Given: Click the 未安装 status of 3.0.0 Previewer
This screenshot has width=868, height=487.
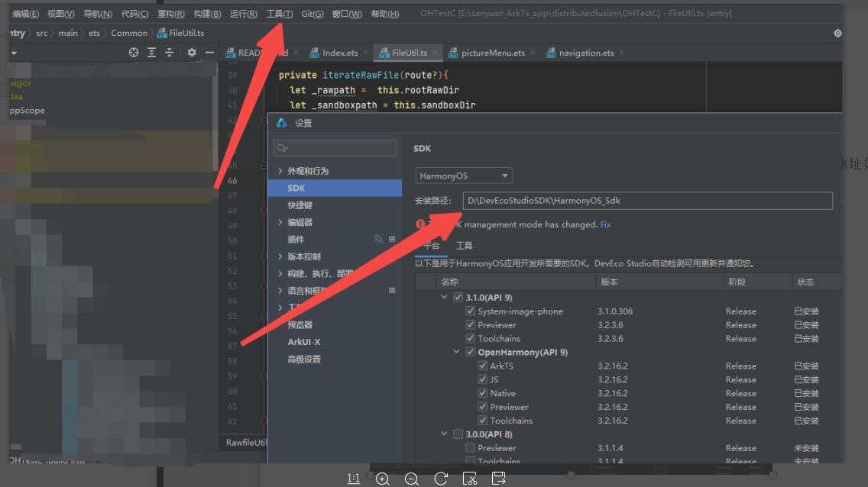Looking at the screenshot, I should [x=806, y=448].
